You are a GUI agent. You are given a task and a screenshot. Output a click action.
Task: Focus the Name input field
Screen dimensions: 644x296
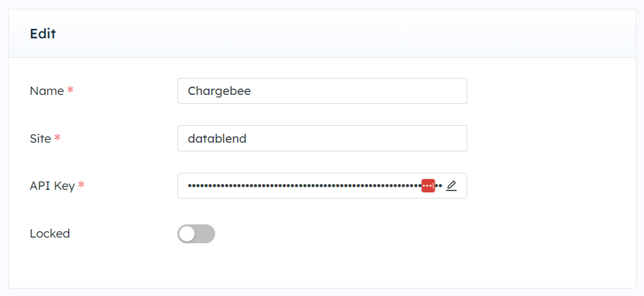(x=323, y=90)
